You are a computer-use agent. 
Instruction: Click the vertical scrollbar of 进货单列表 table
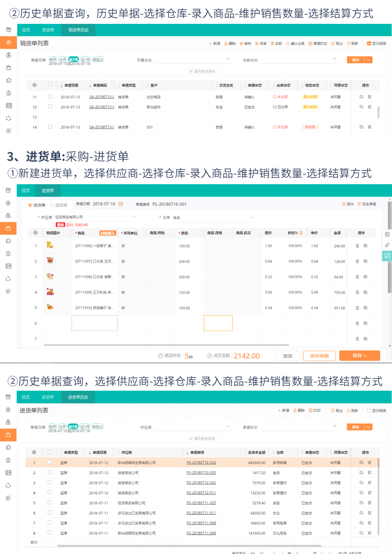[379, 496]
